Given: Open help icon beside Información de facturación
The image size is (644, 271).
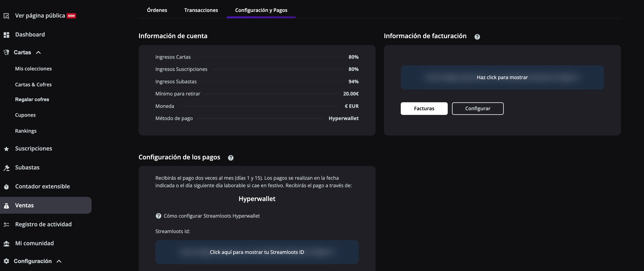Looking at the screenshot, I should click(x=477, y=37).
